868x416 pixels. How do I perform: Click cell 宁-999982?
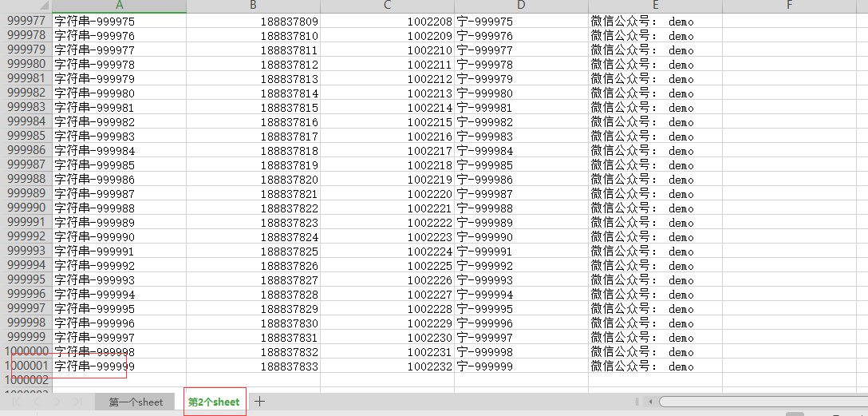click(x=521, y=122)
